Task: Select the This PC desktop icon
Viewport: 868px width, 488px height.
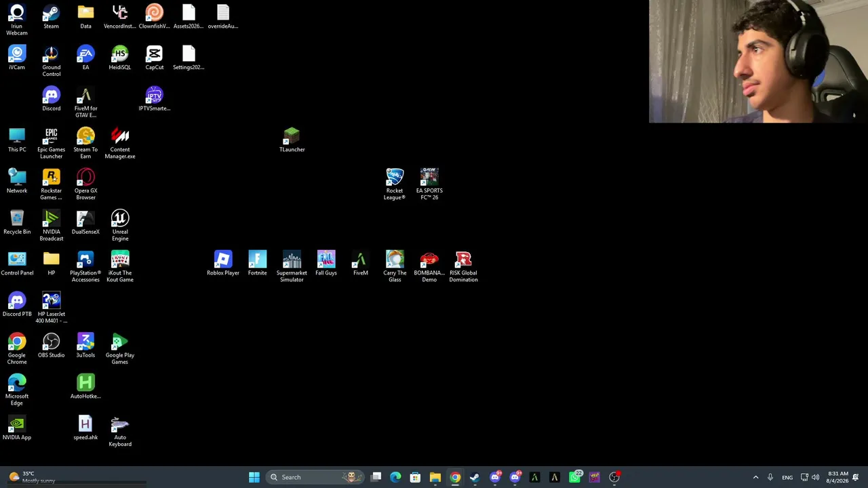Action: tap(17, 140)
